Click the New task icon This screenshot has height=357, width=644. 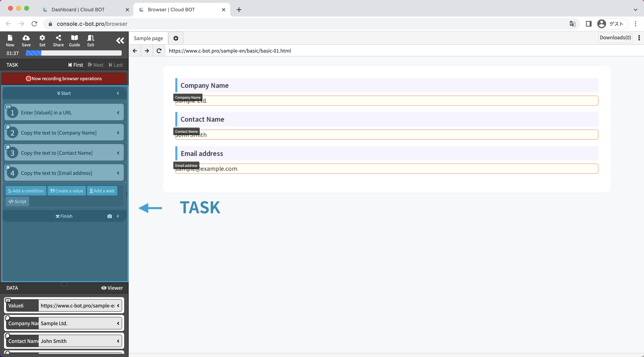10,40
